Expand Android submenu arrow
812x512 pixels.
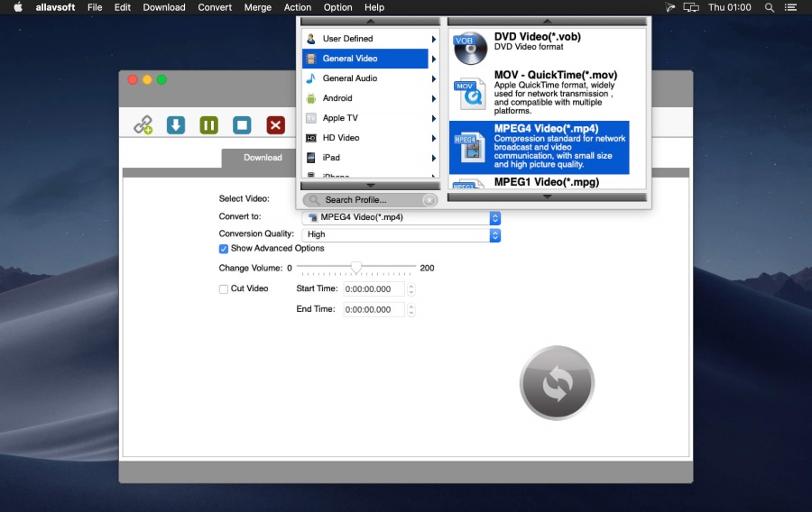point(433,99)
